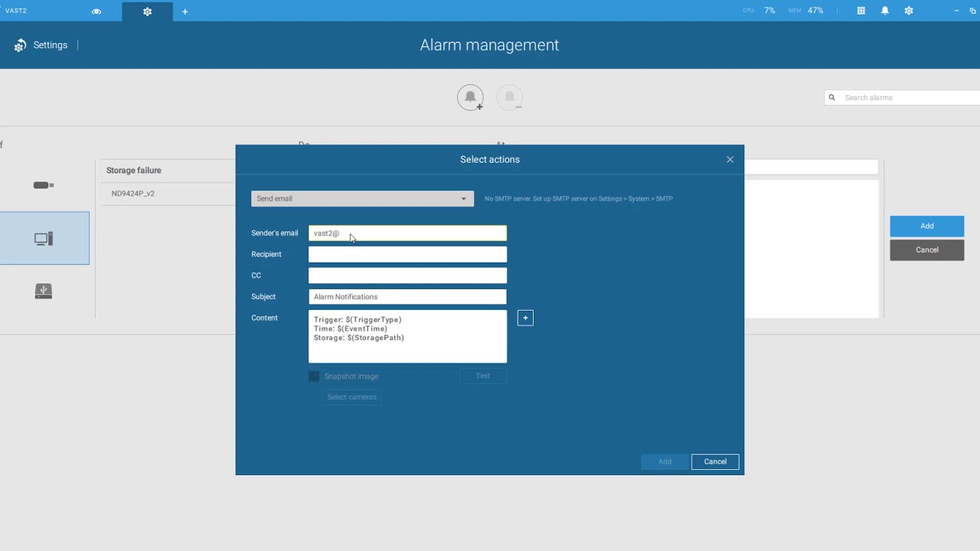Select the NVR device icon in sidebar

point(44,239)
